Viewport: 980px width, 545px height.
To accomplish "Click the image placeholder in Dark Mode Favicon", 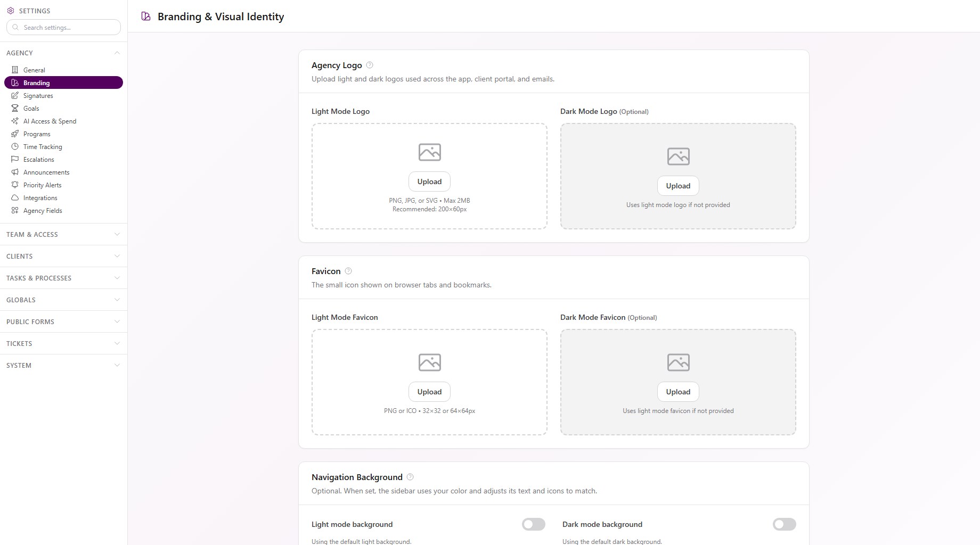I will tap(679, 362).
